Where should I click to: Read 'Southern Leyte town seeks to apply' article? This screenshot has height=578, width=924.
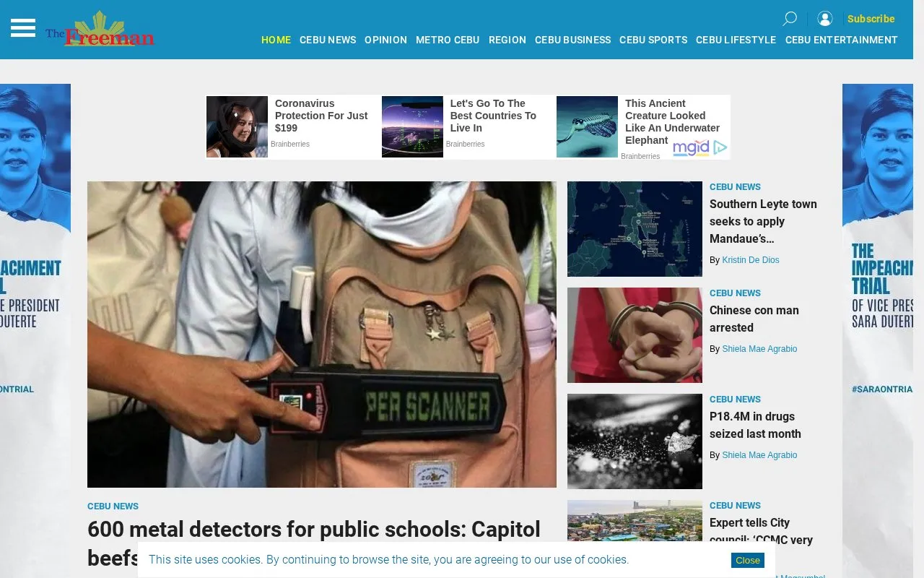pyautogui.click(x=763, y=221)
